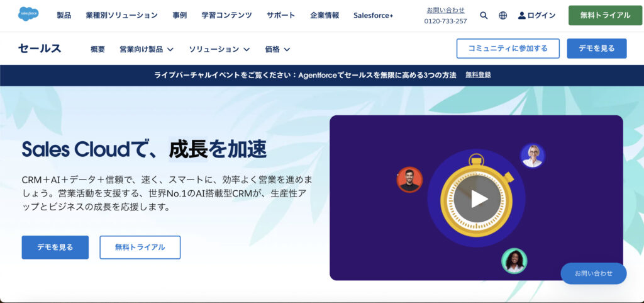Select the 概要 tab
The width and height of the screenshot is (644, 303).
coord(97,49)
